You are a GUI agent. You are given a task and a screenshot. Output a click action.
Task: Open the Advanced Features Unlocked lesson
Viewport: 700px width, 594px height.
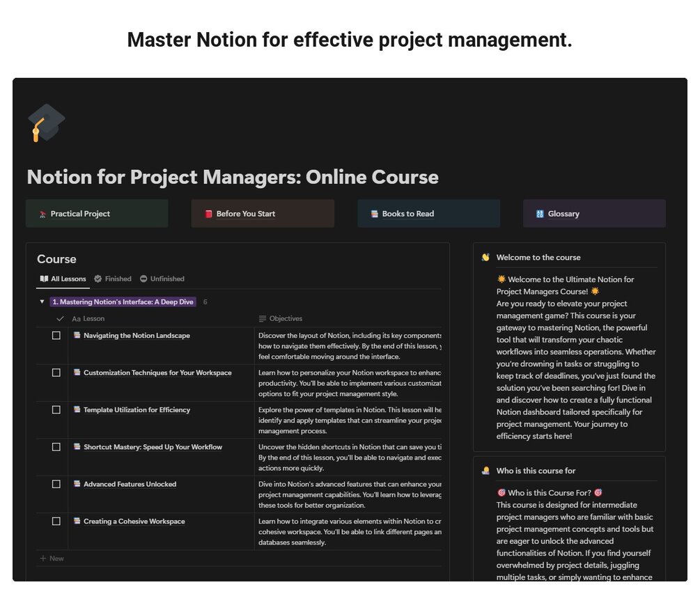click(x=130, y=484)
